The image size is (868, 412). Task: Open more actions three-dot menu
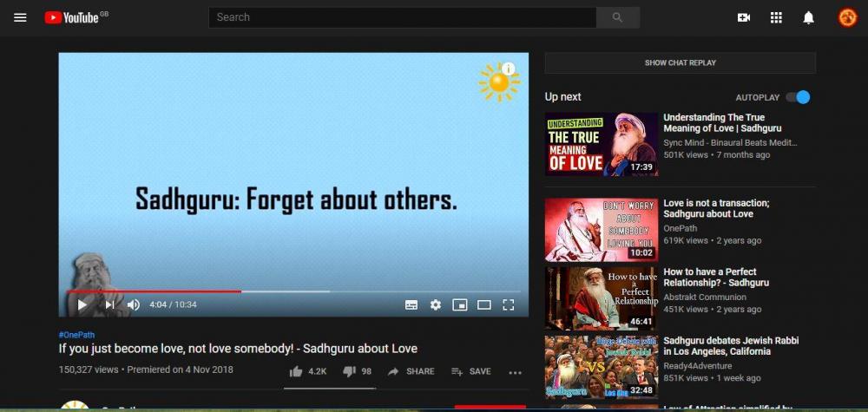pyautogui.click(x=515, y=372)
